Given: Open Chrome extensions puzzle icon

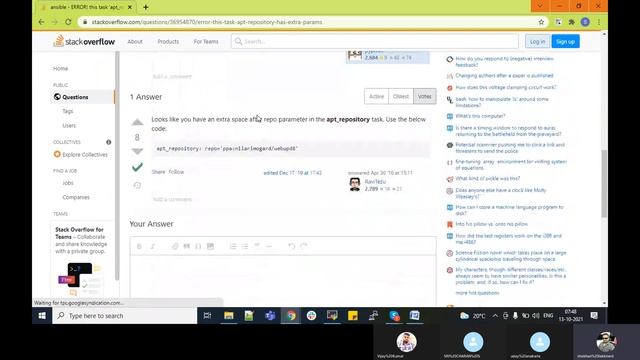Looking at the screenshot, I should pyautogui.click(x=571, y=22).
